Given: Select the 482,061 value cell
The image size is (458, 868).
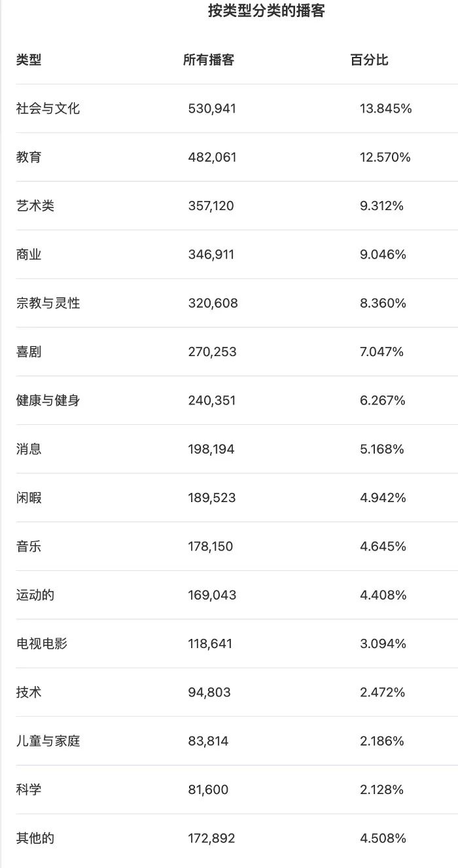Looking at the screenshot, I should (x=212, y=157).
